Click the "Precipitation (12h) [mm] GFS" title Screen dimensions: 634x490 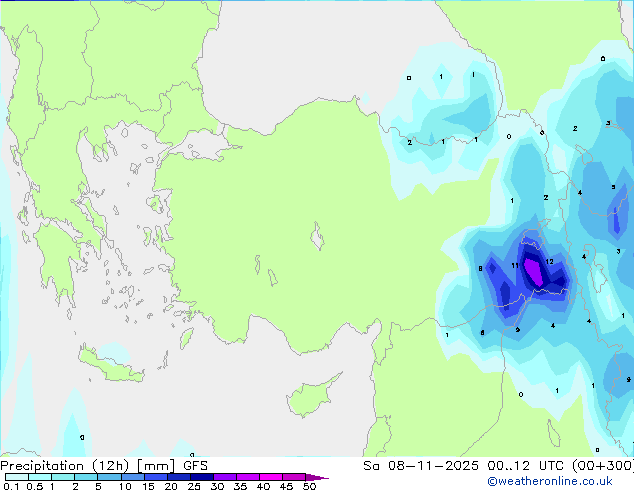click(x=104, y=466)
